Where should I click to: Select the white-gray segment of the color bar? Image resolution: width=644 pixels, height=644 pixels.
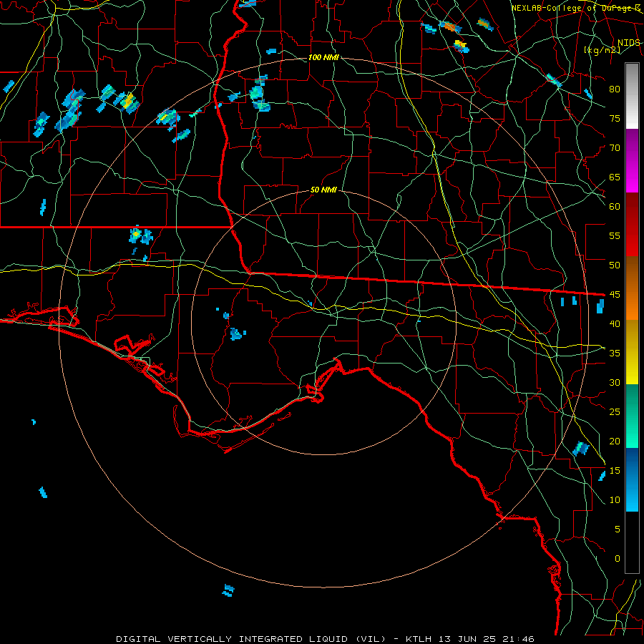click(x=632, y=96)
